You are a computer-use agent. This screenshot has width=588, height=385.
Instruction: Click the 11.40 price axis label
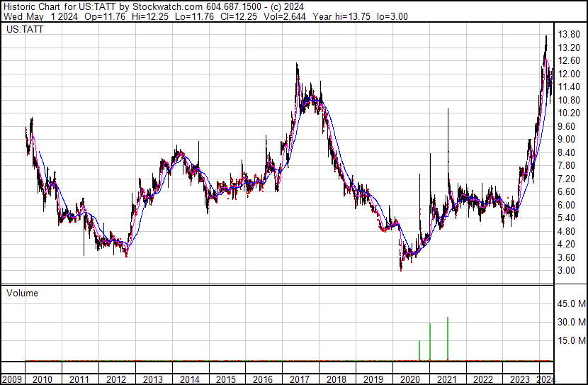(569, 87)
